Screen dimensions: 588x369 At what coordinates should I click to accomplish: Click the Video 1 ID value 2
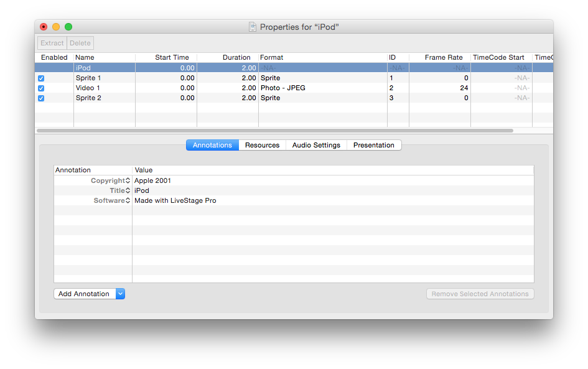click(x=391, y=88)
